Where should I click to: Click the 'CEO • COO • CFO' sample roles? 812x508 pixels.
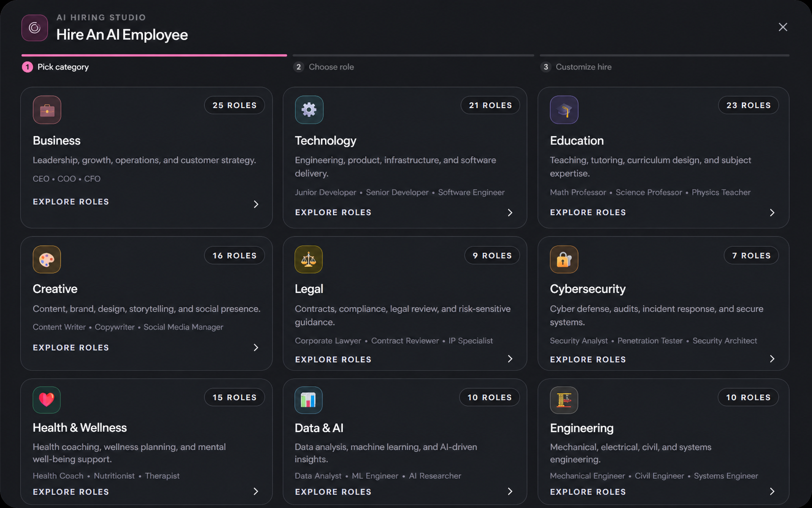[67, 179]
